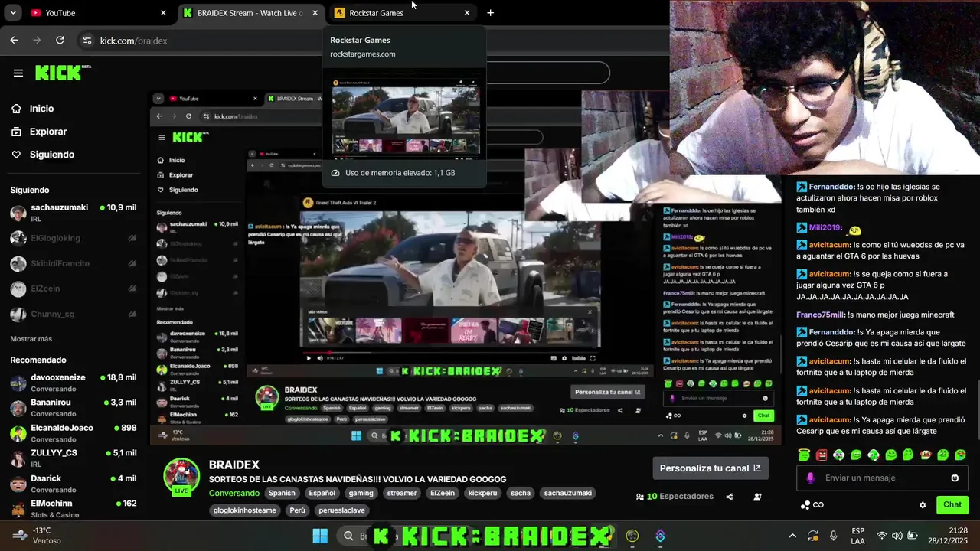Viewport: 980px width, 551px height.
Task: Open SkibidiFrancito channel in sidebar
Action: coord(73,263)
